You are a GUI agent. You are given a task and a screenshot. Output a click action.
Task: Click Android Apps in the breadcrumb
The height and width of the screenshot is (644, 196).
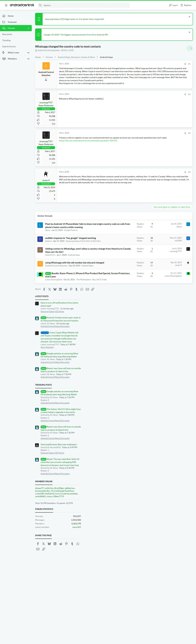106,57
